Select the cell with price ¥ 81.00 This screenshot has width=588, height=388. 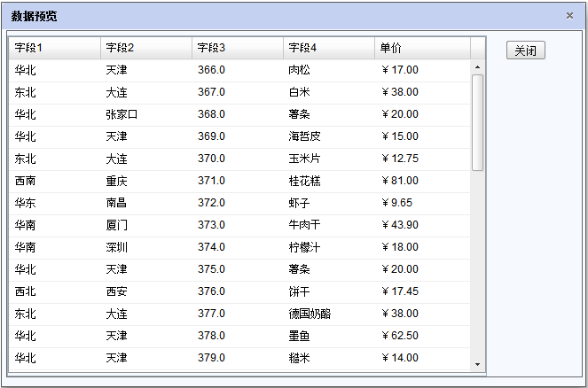coord(400,181)
